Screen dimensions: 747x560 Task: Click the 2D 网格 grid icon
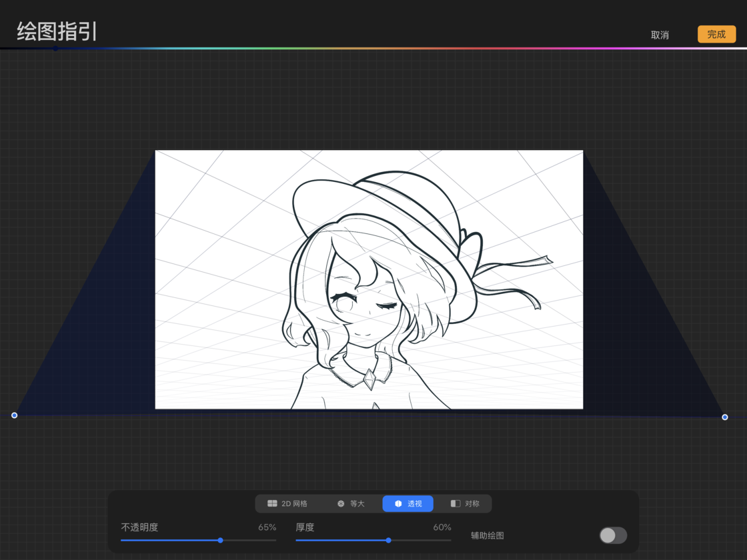tap(272, 503)
